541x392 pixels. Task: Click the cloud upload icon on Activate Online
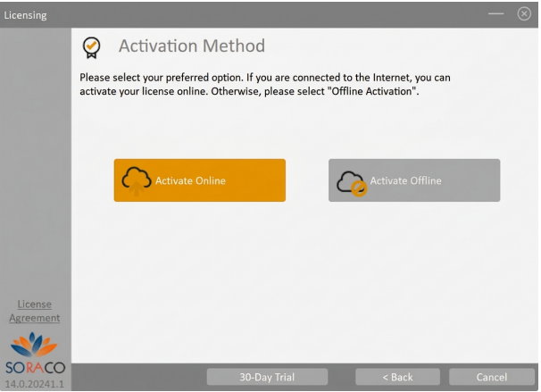(x=137, y=181)
